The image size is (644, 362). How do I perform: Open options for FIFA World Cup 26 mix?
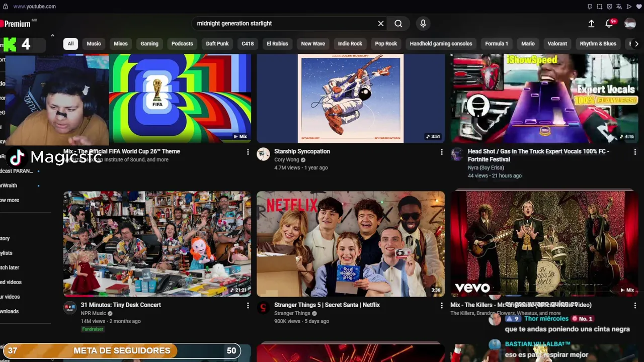coord(248,152)
